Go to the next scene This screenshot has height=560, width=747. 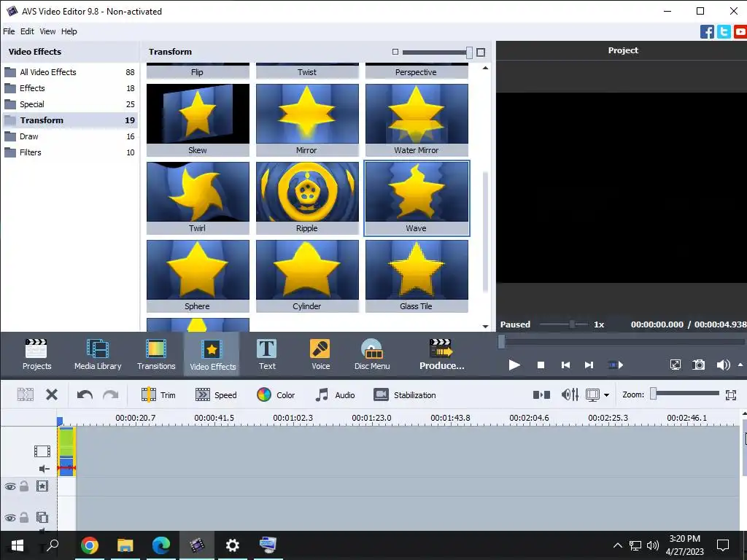pyautogui.click(x=616, y=365)
